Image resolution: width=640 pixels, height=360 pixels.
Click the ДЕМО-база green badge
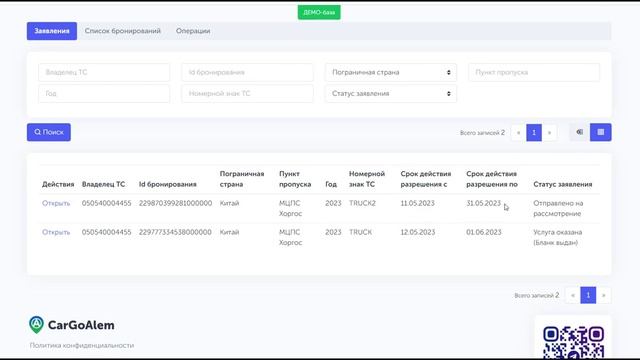coord(319,12)
